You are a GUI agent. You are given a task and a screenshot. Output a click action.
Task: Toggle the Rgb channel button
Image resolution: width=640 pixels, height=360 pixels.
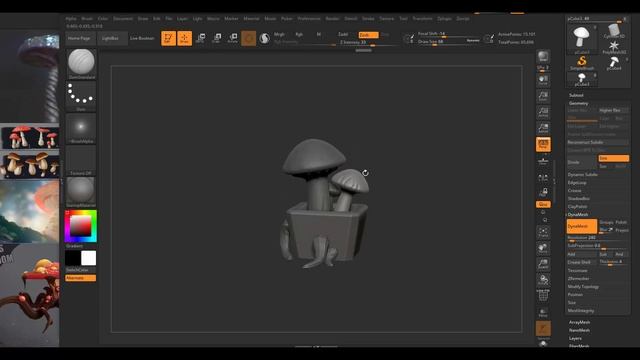tap(299, 35)
